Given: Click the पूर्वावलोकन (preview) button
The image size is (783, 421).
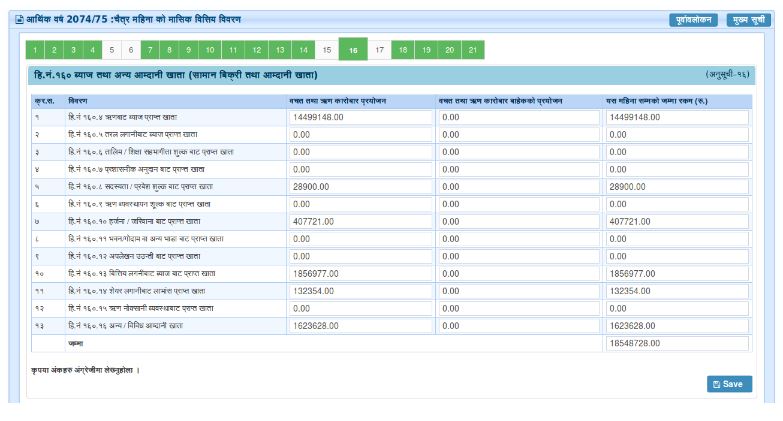Looking at the screenshot, I should pos(693,20).
